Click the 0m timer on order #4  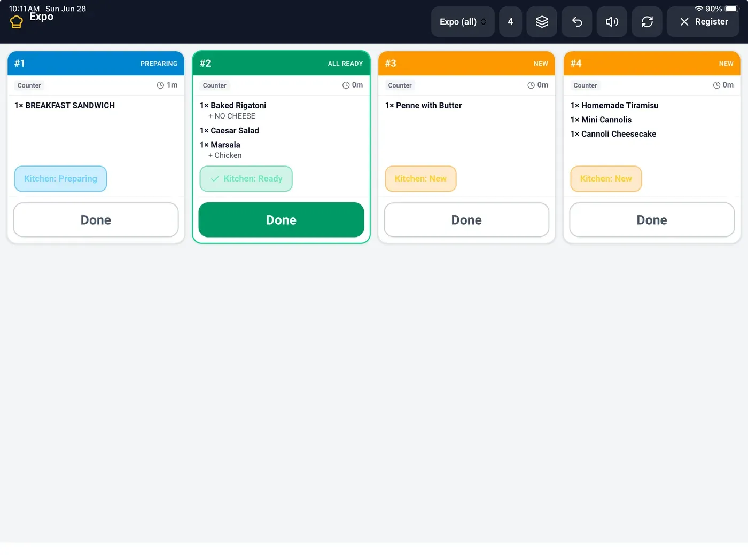coord(723,85)
